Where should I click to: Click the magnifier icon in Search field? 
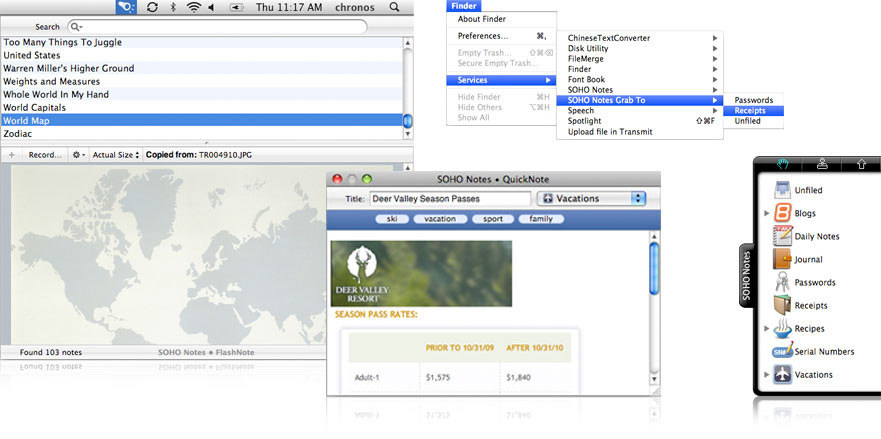click(x=77, y=27)
